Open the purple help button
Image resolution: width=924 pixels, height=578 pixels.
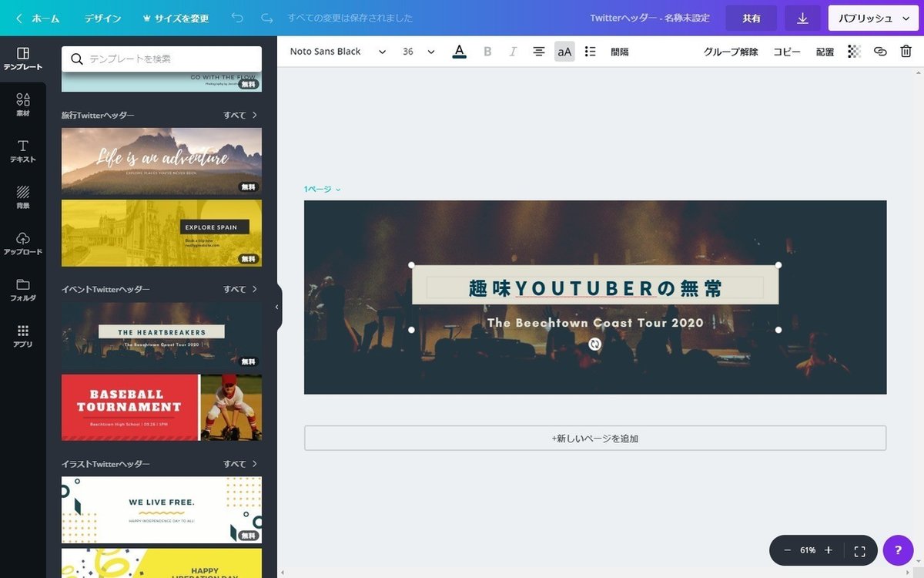898,550
